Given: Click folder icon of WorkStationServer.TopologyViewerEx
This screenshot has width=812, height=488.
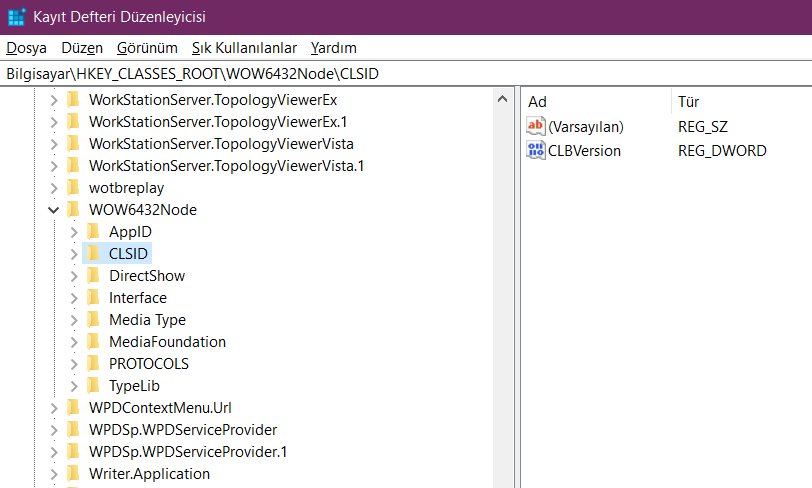Looking at the screenshot, I should (74, 99).
